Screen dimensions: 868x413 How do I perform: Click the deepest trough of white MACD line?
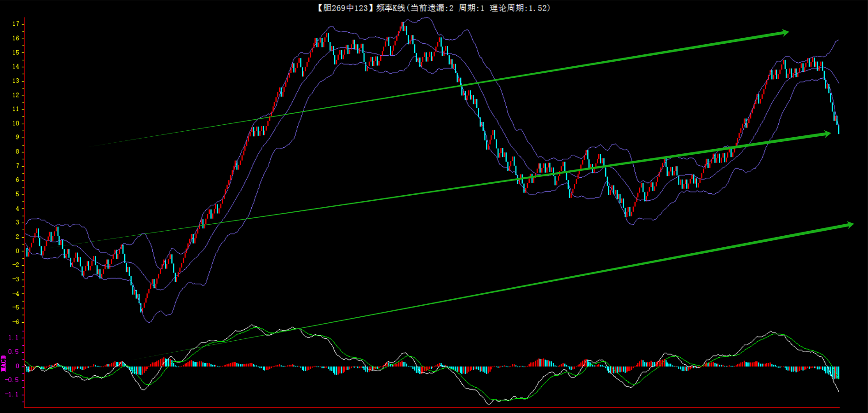click(x=489, y=404)
